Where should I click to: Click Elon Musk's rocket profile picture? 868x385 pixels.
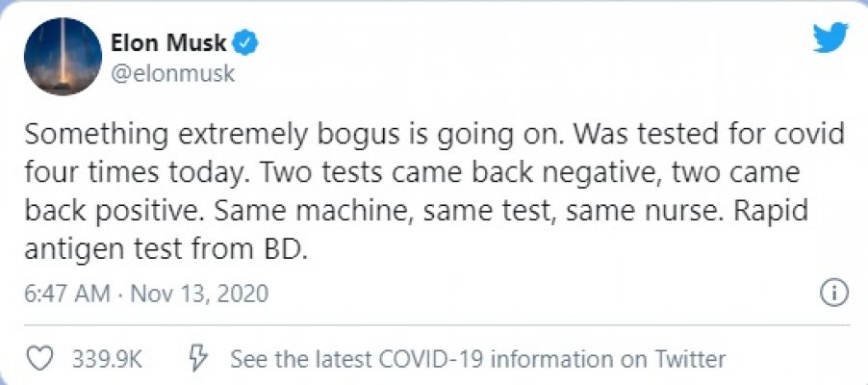pos(64,56)
